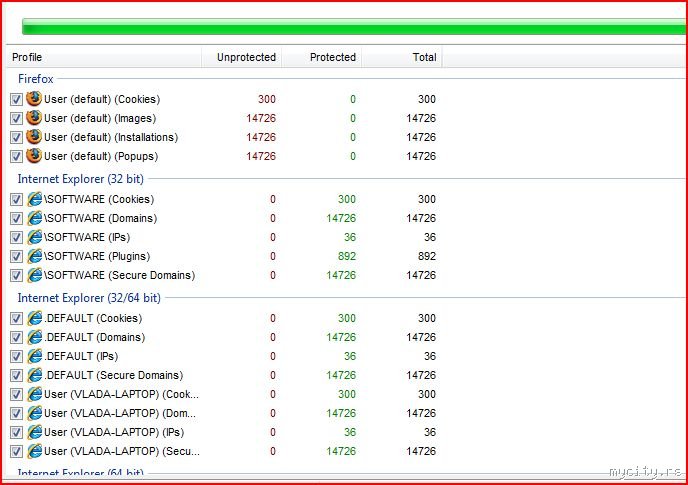Screen dimensions: 688x485
Task: Select the \SOFTWARE (IPs) row text
Action: (87, 237)
